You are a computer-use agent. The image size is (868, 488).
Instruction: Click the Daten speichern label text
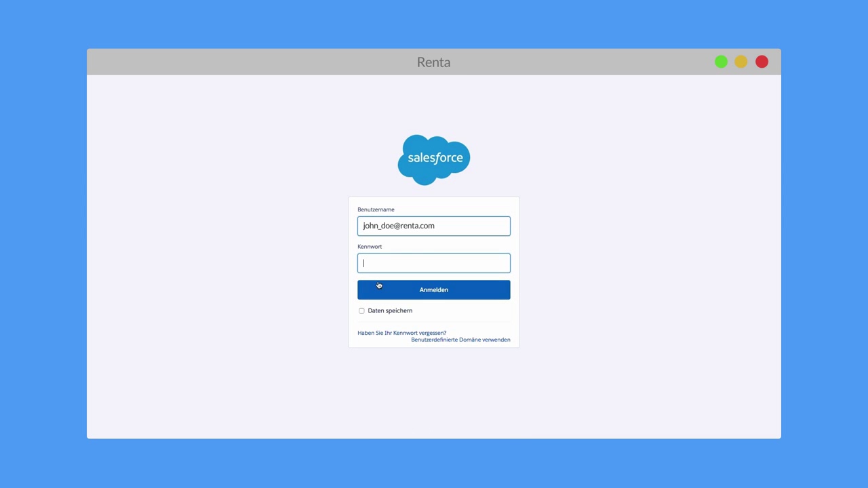[x=390, y=310]
